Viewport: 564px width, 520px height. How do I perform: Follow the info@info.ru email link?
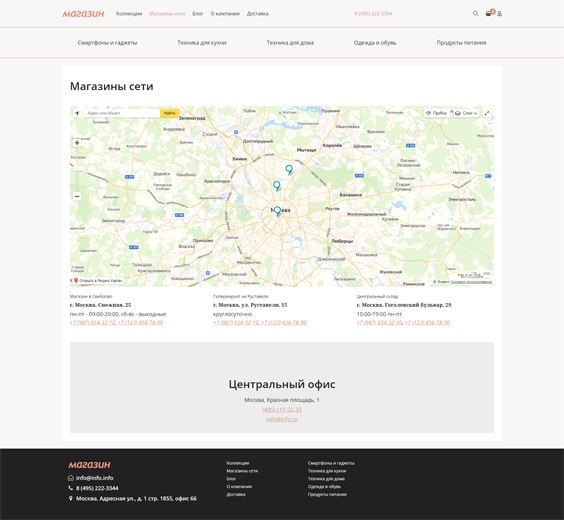(282, 419)
